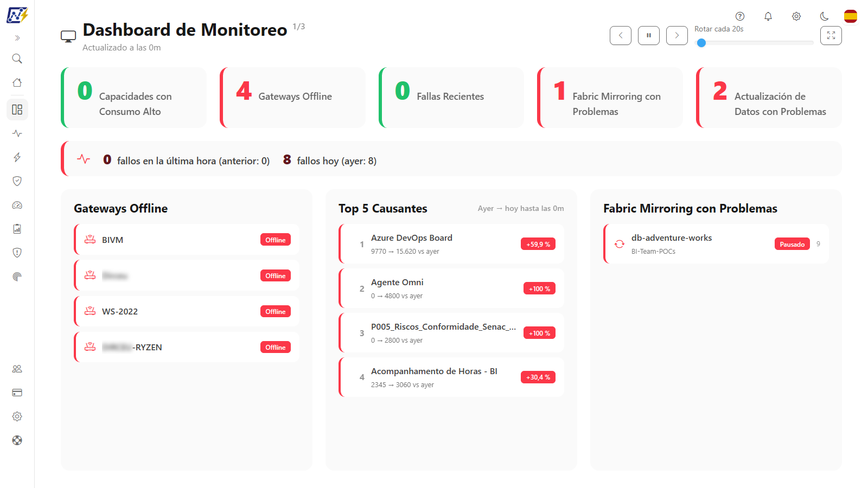Open activity pulse sidebar icon
868x488 pixels.
(x=17, y=133)
